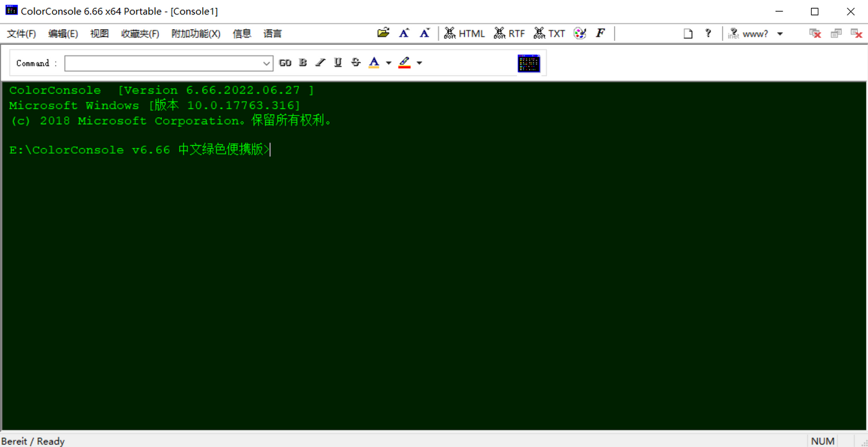The width and height of the screenshot is (868, 447).
Task: Open the 收藏夹(F) menu
Action: click(140, 33)
